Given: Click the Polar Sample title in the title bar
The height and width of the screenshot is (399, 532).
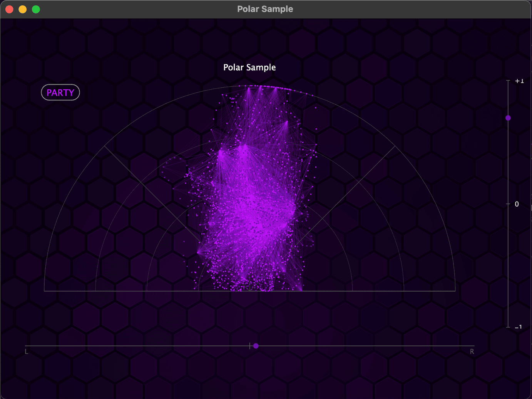Looking at the screenshot, I should pos(265,9).
